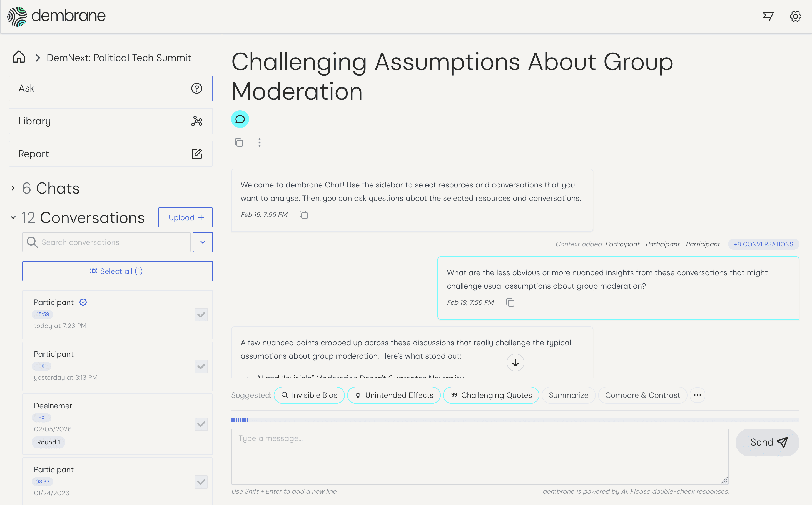Viewport: 812px width, 505px height.
Task: Copy chat using icon below title
Action: coord(239,142)
